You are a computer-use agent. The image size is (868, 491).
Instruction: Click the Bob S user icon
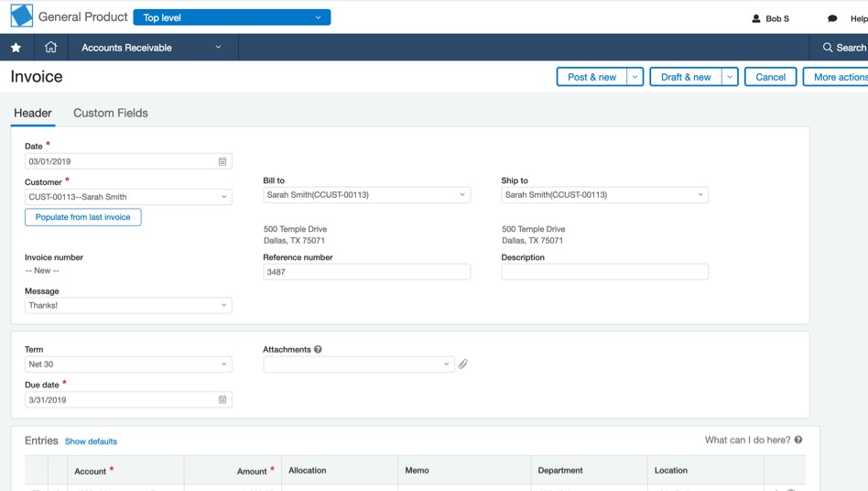tap(756, 18)
